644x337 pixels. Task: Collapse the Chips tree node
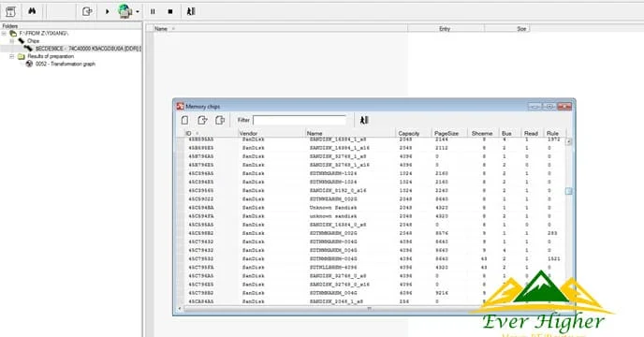11,41
